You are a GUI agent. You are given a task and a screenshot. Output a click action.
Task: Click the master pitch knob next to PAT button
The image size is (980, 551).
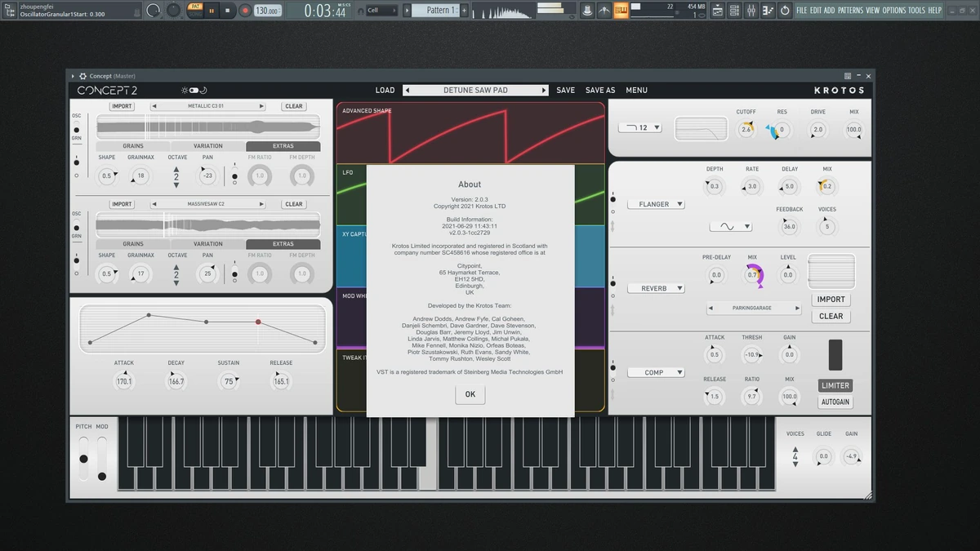click(x=174, y=11)
